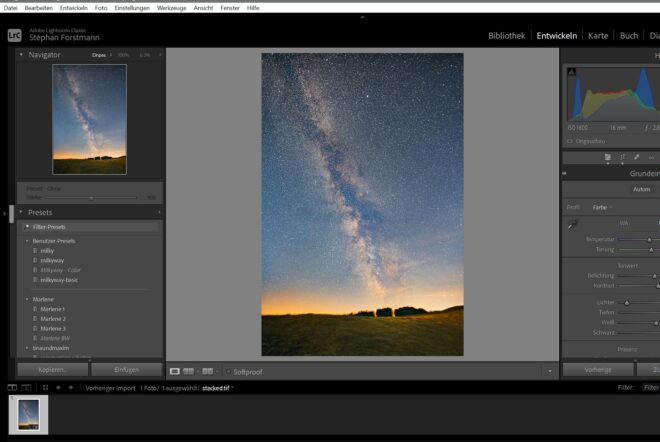Click the milkyway-basic preset icon
660x442 pixels.
point(35,280)
